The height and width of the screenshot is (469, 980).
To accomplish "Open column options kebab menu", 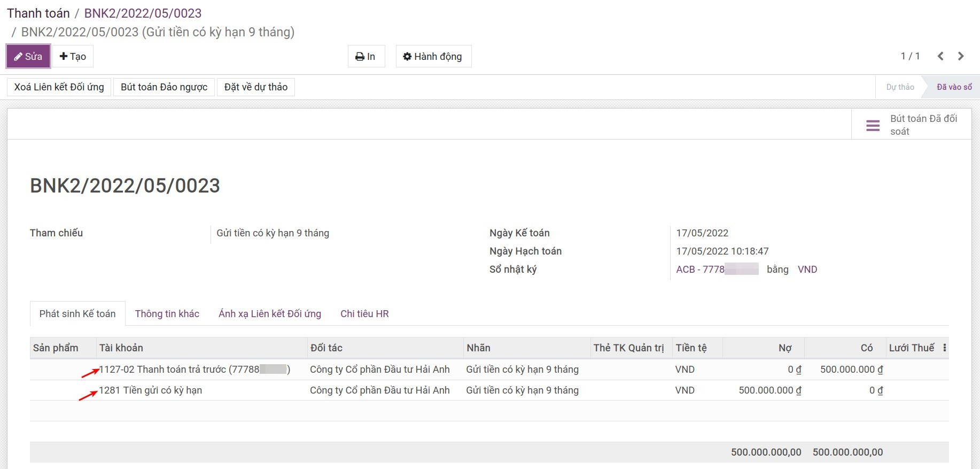I will [x=945, y=348].
